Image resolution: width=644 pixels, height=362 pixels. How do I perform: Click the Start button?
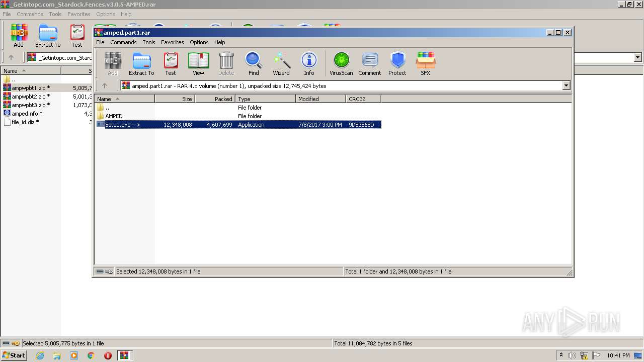click(14, 355)
